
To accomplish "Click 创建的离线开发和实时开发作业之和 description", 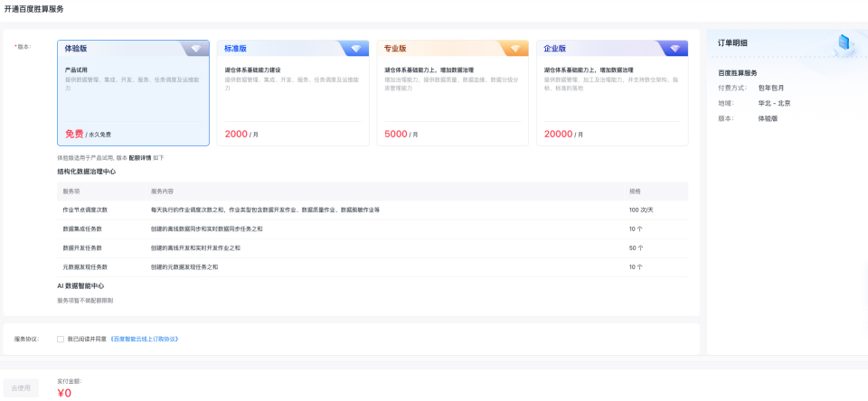I will pos(195,248).
